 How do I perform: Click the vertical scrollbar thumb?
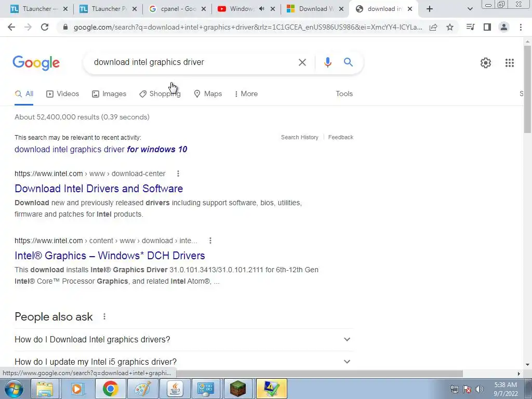527,89
